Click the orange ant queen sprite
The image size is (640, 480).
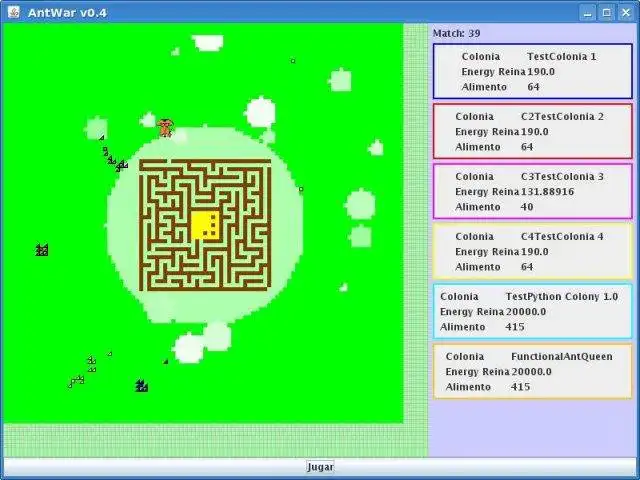click(164, 127)
